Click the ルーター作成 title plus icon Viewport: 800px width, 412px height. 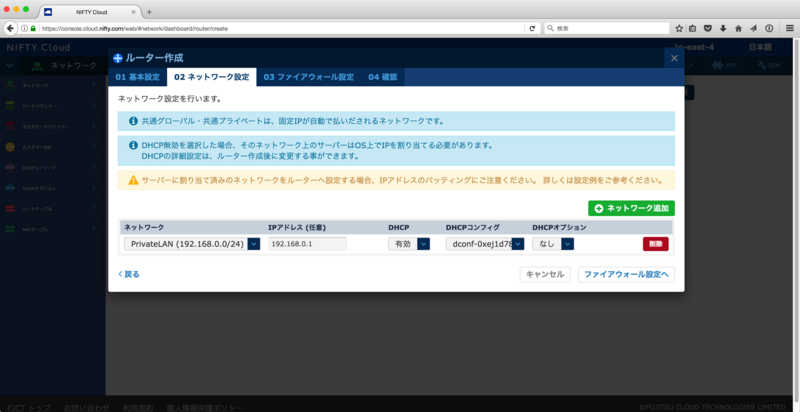click(x=118, y=58)
